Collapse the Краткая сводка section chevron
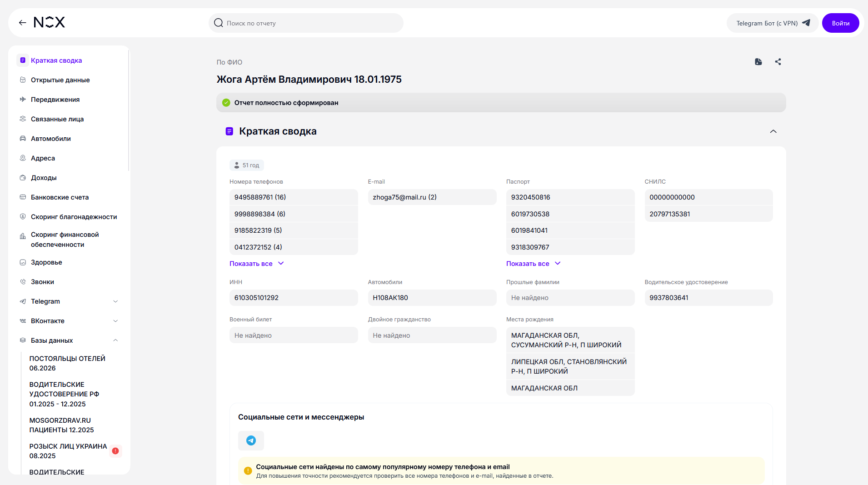 coord(773,131)
